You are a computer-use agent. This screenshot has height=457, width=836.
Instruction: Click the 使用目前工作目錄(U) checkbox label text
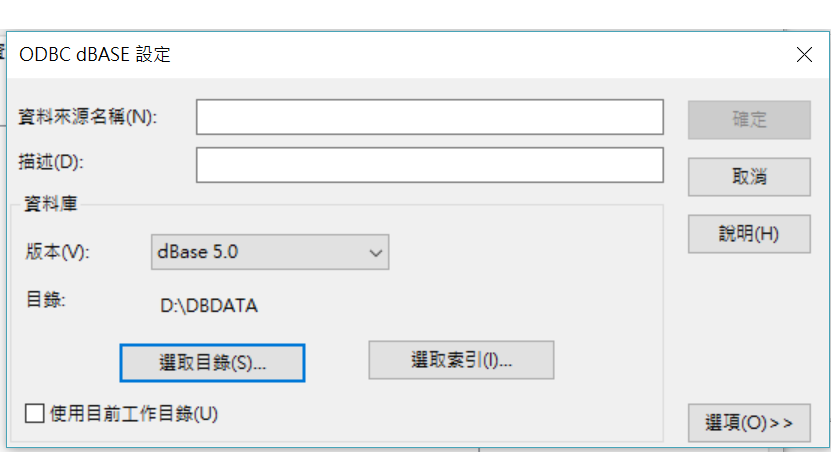pyautogui.click(x=134, y=414)
